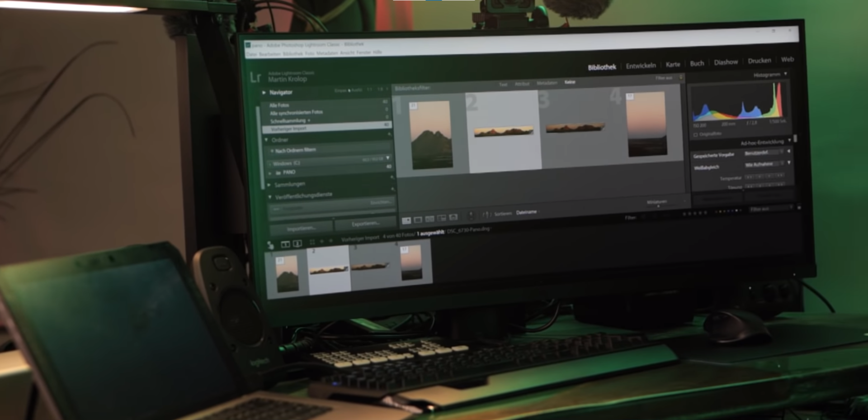The height and width of the screenshot is (420, 868).
Task: Open survey view icon in toolbar
Action: (x=442, y=218)
